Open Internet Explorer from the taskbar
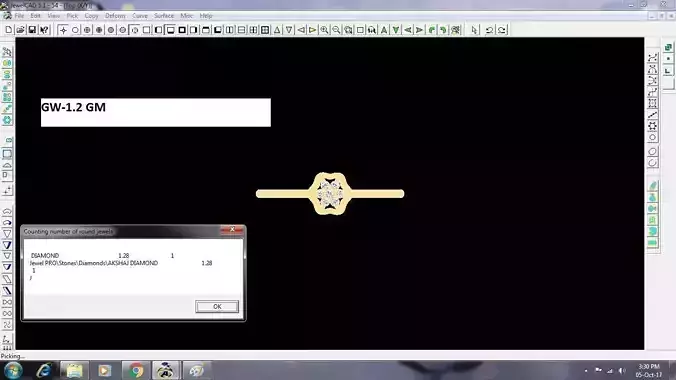Image resolution: width=676 pixels, height=380 pixels. click(x=44, y=371)
